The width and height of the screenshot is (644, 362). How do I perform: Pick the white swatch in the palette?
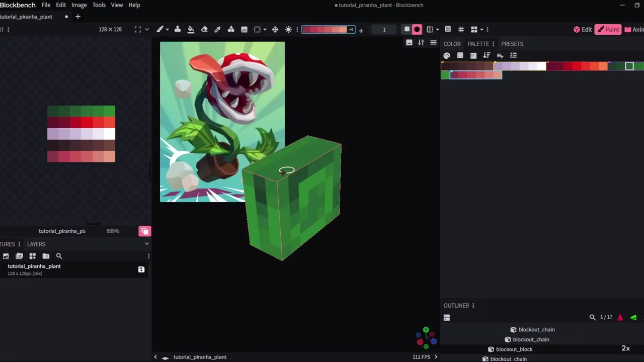tap(541, 66)
